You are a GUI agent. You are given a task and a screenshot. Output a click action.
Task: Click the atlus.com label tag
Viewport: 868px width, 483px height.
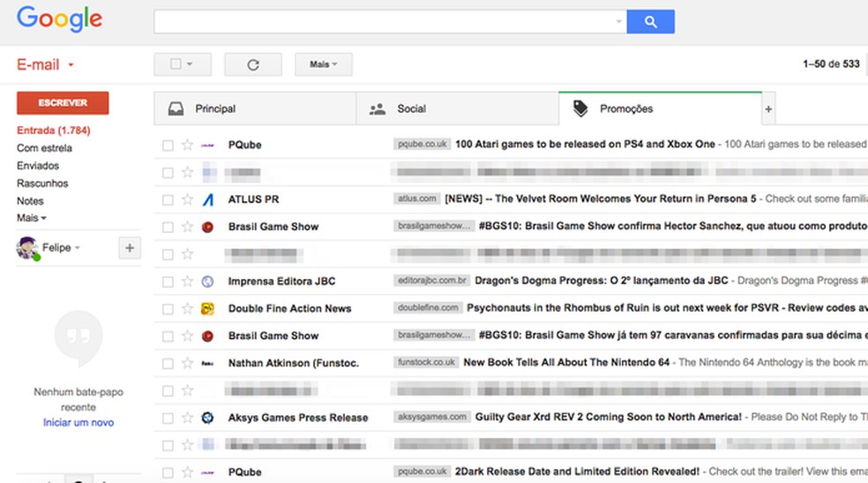(417, 199)
